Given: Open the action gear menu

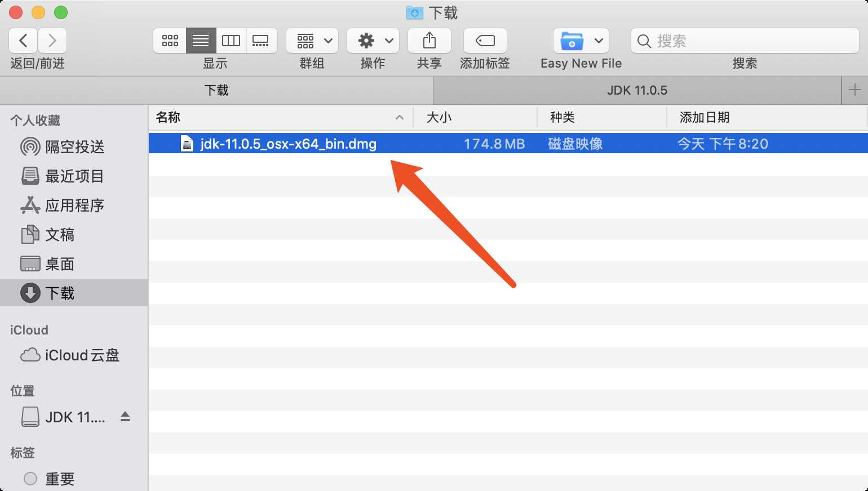Looking at the screenshot, I should [373, 41].
